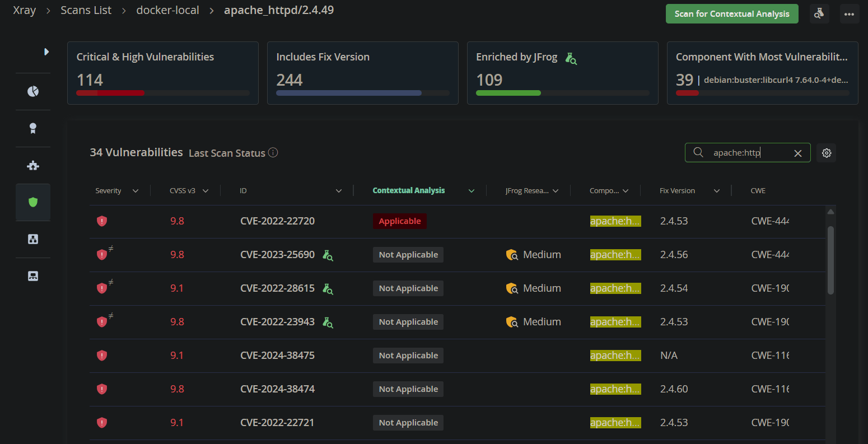Open JFrog Research column dropdown
This screenshot has width=868, height=444.
[x=556, y=191]
